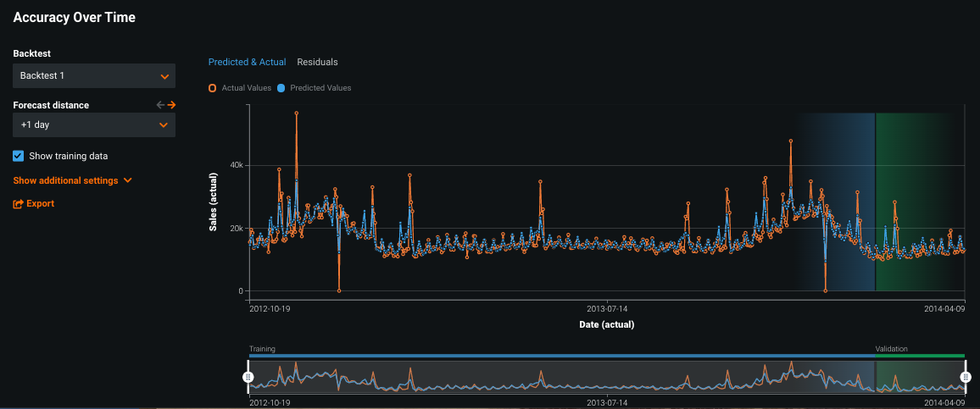Click the orange Actual Values legend circle
Screen dimensions: 980x409
tap(212, 88)
